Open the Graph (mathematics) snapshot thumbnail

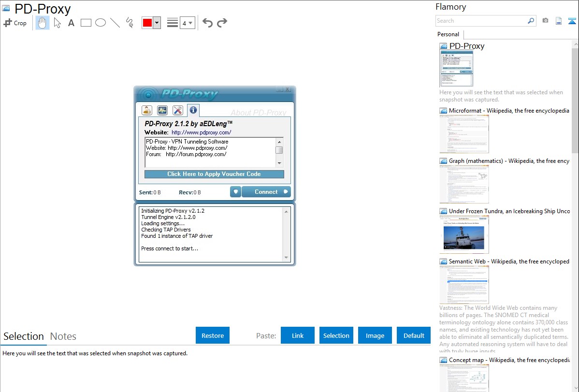(464, 184)
